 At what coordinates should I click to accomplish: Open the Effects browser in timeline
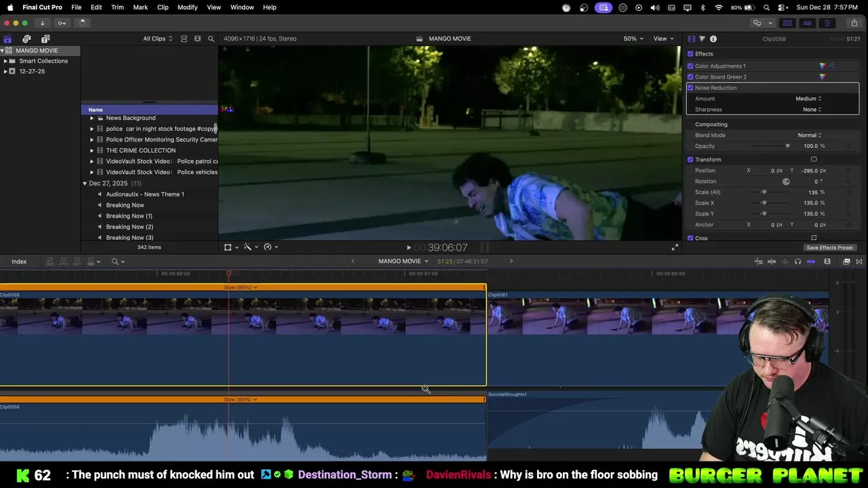tap(846, 262)
